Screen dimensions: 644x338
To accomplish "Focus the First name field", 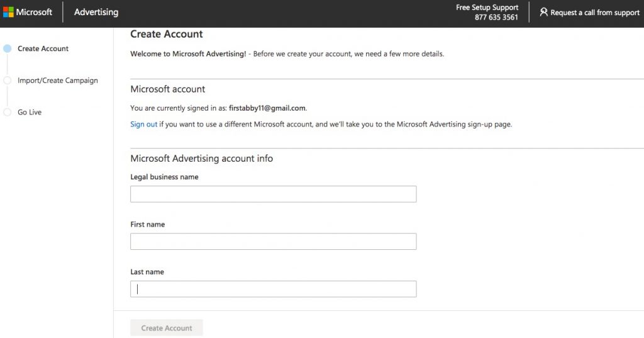I will (x=273, y=241).
